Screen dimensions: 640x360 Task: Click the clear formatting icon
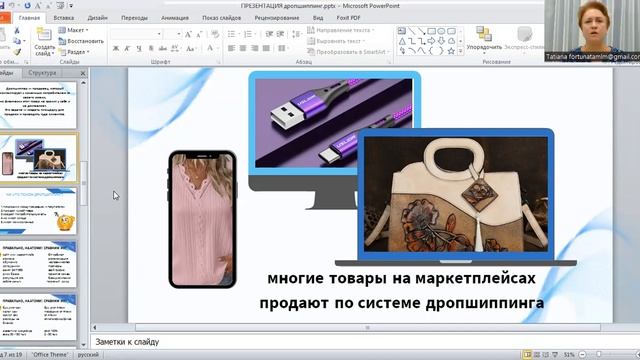[215, 34]
